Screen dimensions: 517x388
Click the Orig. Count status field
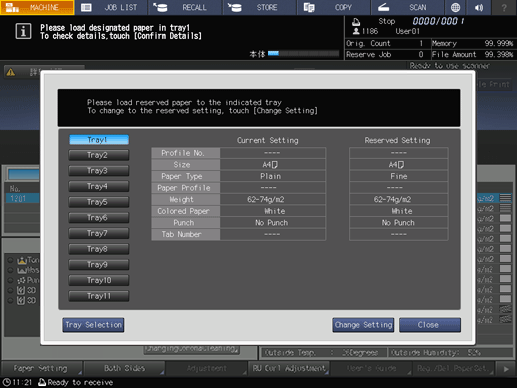click(x=387, y=43)
